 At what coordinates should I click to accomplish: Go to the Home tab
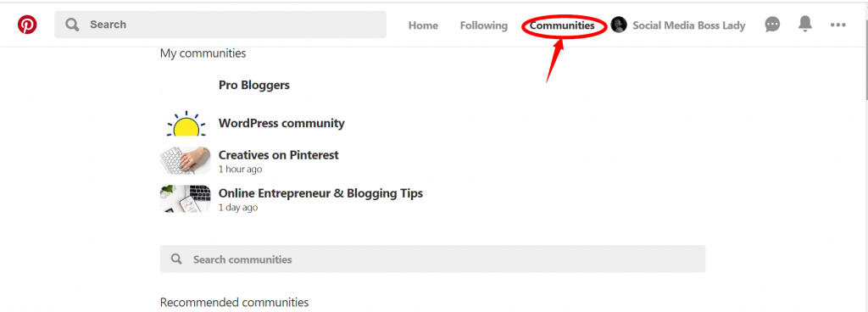click(423, 25)
